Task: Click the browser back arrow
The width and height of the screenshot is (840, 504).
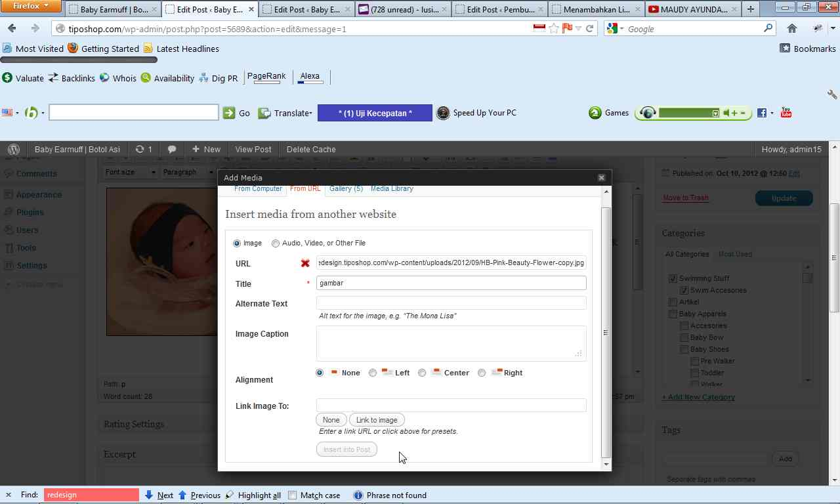Action: pyautogui.click(x=12, y=28)
